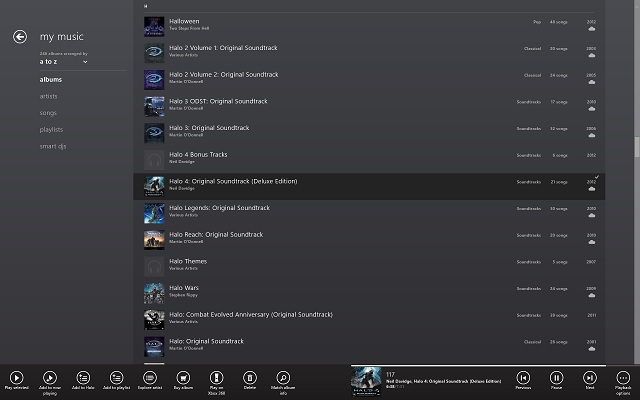
Task: Click Halo Reach album cover
Action: point(154,240)
